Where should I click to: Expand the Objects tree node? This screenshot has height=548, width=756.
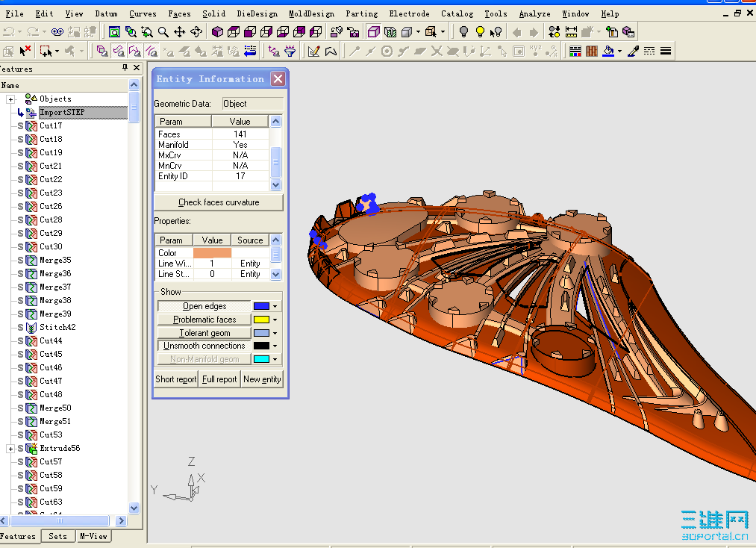pyautogui.click(x=10, y=99)
